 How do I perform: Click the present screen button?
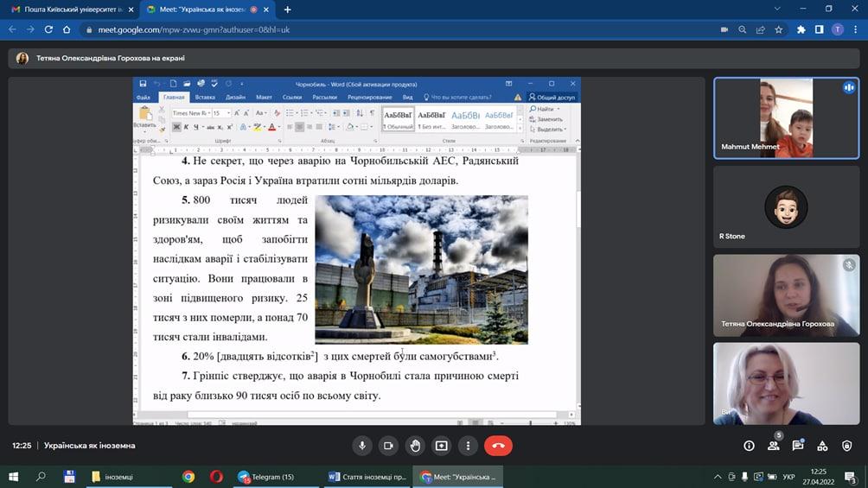pyautogui.click(x=442, y=446)
